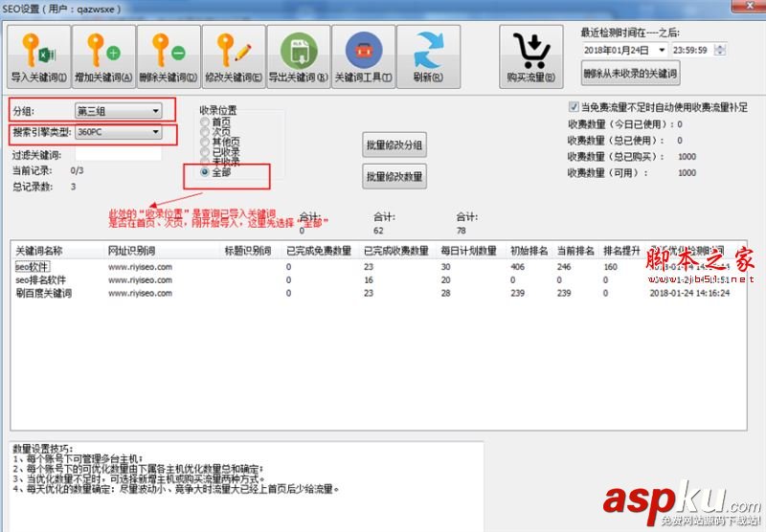Click timestamp 2018-01-24 14:16:24

pos(689,294)
